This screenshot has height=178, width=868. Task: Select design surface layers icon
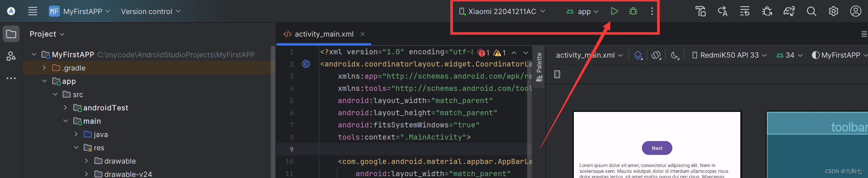tap(638, 55)
